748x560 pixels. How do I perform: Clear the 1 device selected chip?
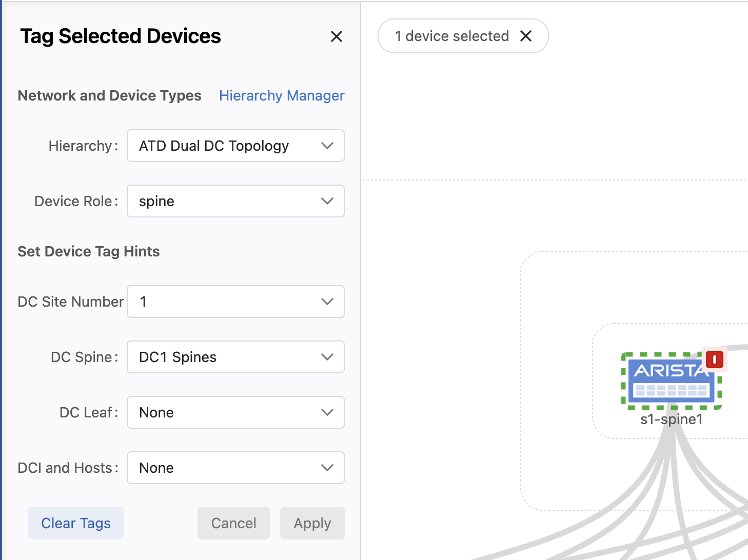526,36
